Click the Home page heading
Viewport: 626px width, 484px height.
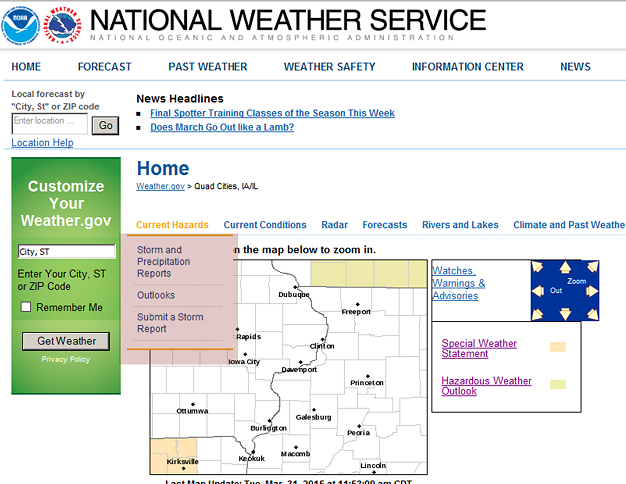click(163, 168)
